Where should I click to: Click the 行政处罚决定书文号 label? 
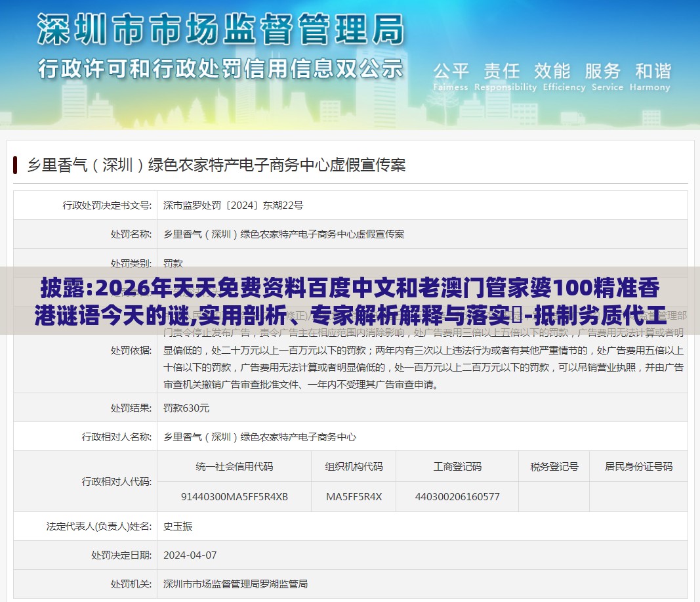pos(107,205)
